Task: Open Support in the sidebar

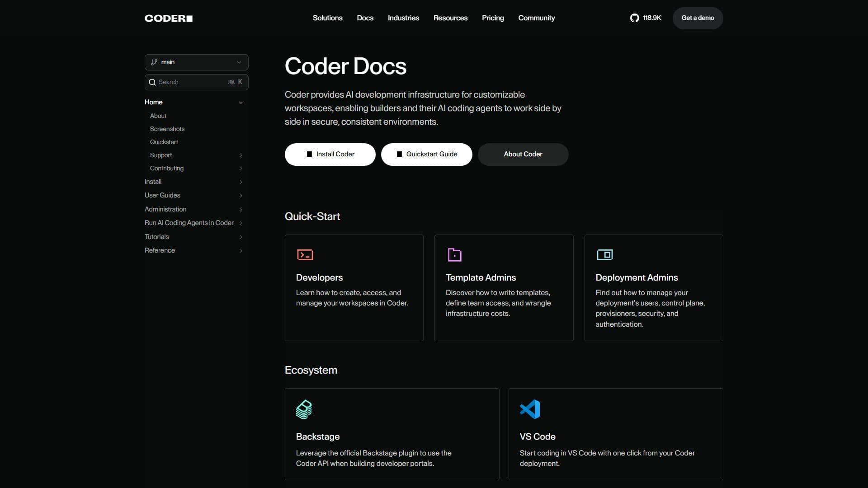Action: [x=161, y=155]
